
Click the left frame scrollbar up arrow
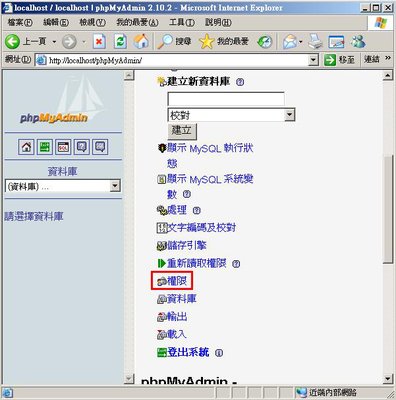(129, 76)
